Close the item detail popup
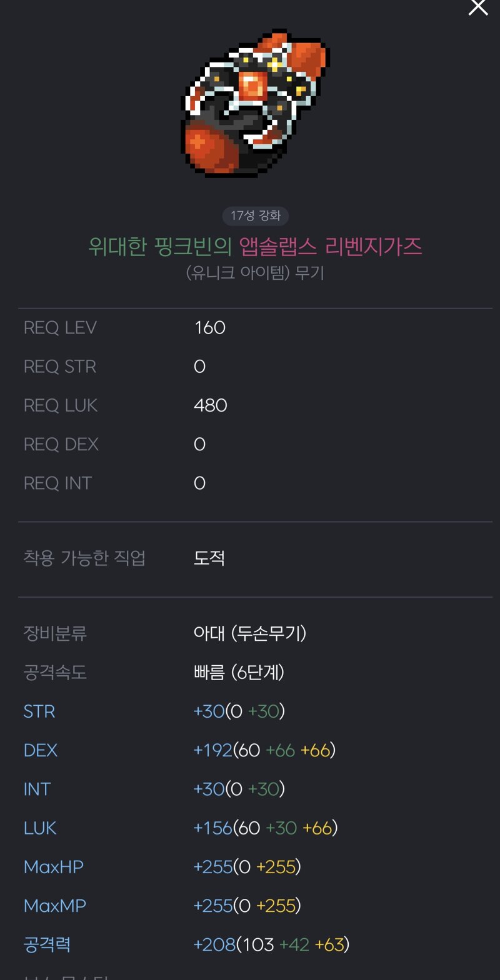Viewport: 500px width, 980px height. [x=478, y=7]
